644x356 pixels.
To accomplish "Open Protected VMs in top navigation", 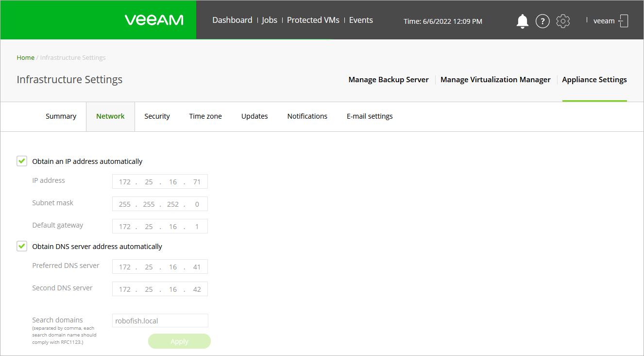I will point(313,20).
